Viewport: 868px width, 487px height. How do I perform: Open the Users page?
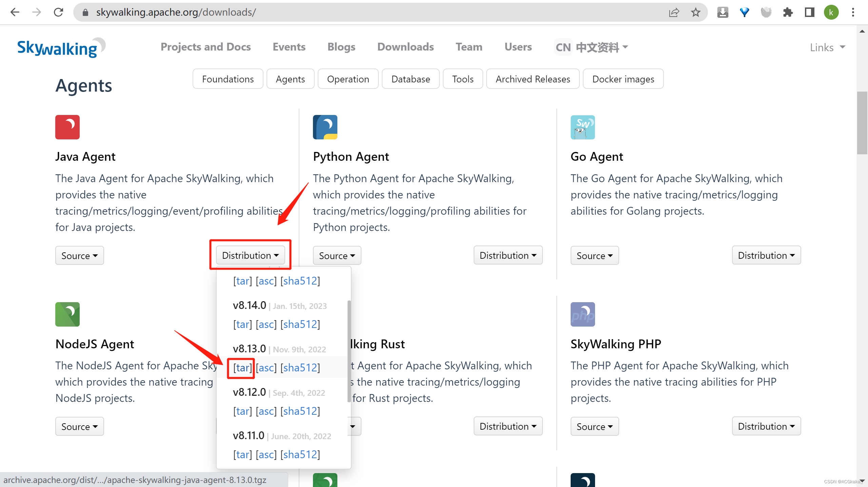point(518,47)
